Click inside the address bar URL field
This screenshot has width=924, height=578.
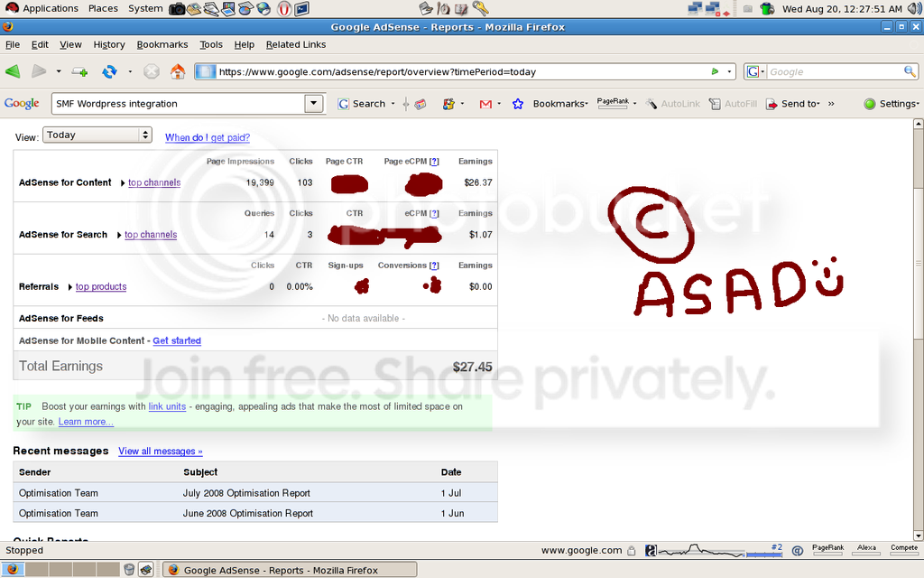pos(463,72)
